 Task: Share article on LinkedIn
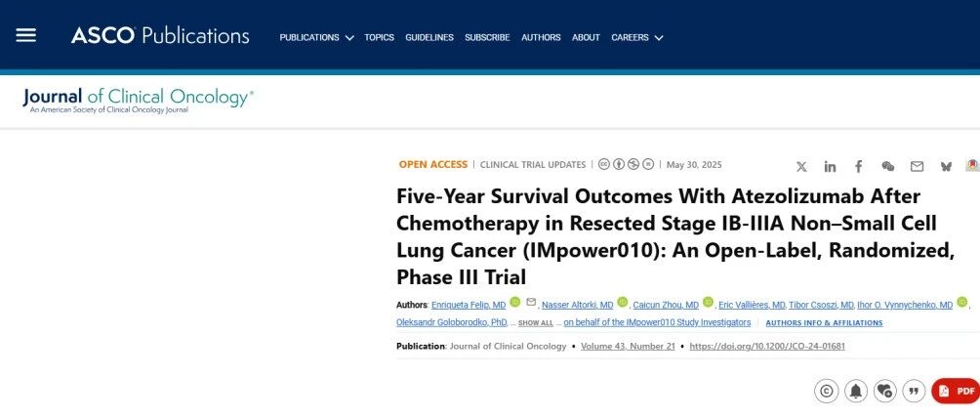tap(830, 166)
